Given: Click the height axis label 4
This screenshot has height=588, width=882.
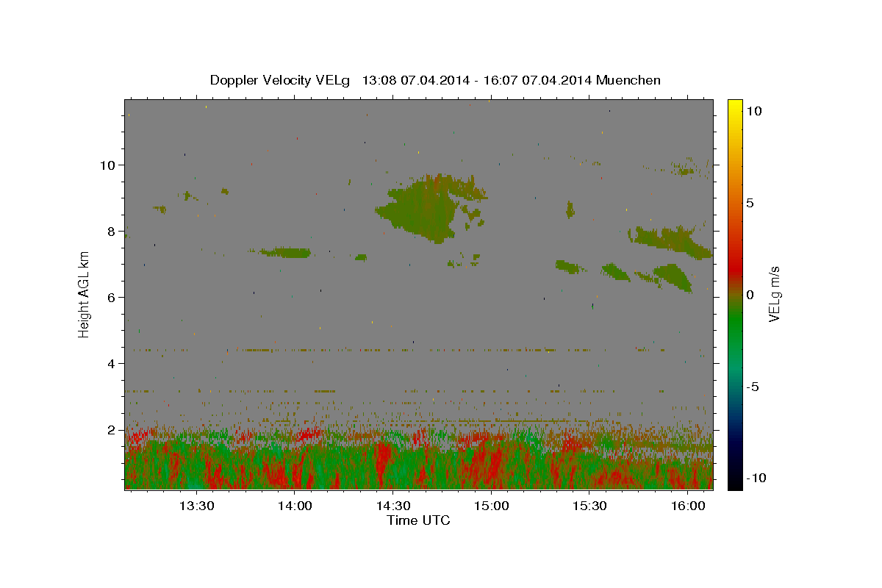Looking at the screenshot, I should [112, 364].
